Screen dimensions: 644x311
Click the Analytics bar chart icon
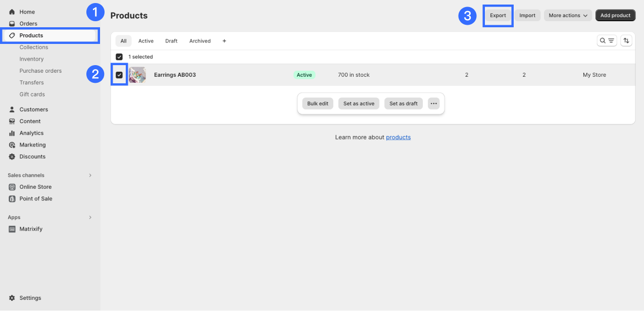12,133
